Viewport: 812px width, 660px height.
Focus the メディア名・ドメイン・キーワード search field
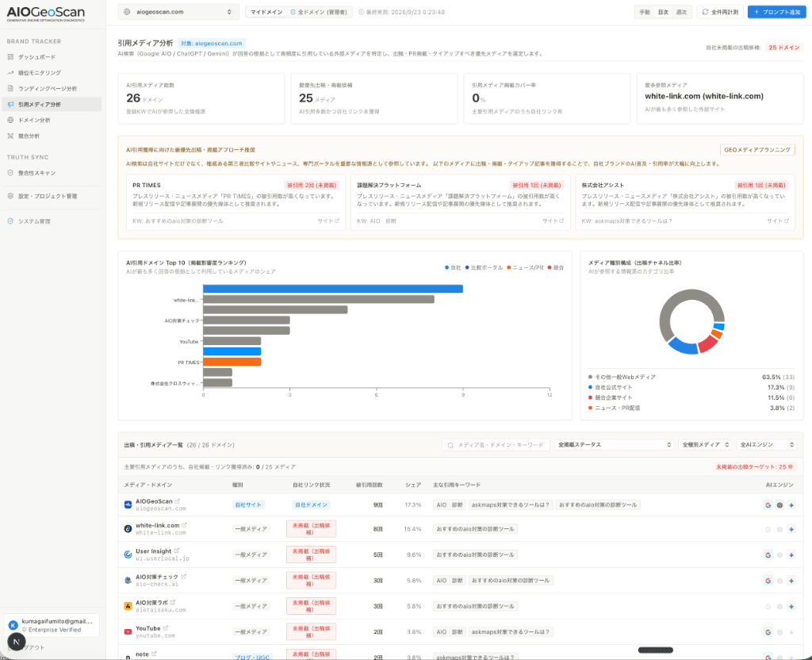pyautogui.click(x=496, y=445)
